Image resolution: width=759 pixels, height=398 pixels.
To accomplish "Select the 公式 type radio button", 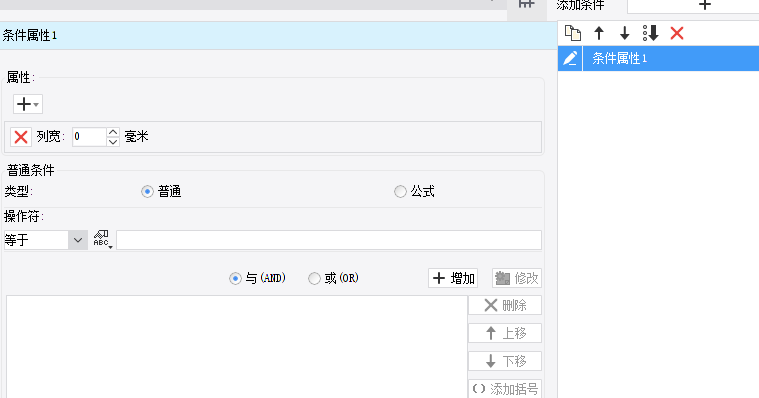I will point(400,192).
